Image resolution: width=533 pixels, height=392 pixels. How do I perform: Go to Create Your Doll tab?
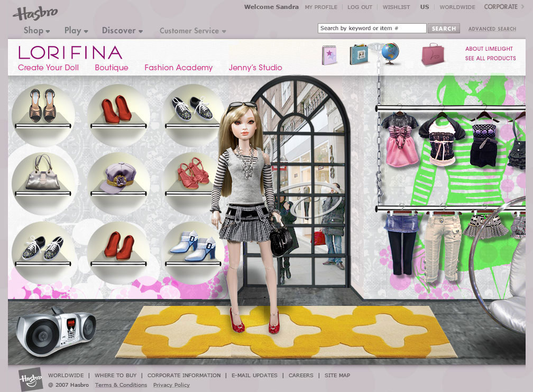(x=48, y=68)
